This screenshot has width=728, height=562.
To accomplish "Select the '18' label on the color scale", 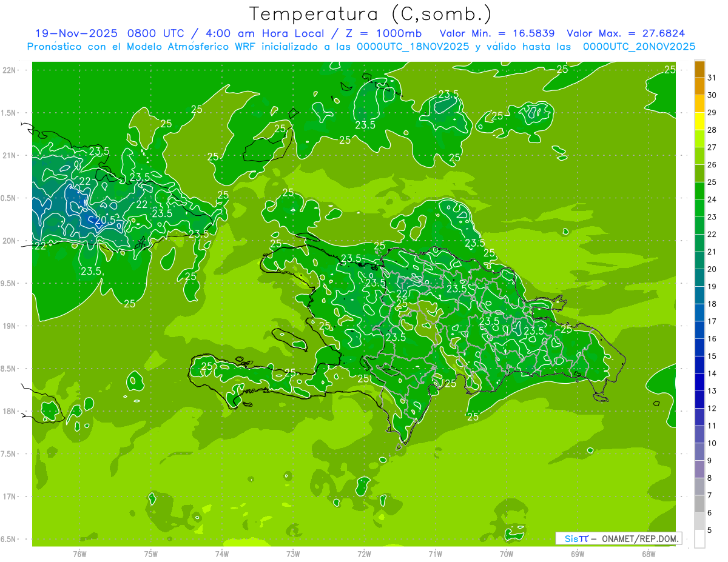I will (712, 304).
